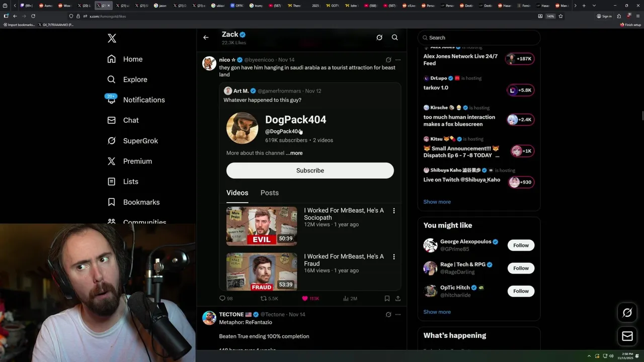Toggle bookmark on nico's post
Viewport: 644px width, 362px height.
[387, 298]
